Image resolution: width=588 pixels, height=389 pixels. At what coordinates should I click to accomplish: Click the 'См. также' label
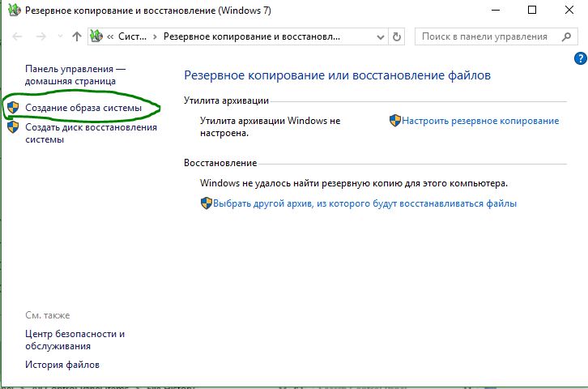coord(48,315)
